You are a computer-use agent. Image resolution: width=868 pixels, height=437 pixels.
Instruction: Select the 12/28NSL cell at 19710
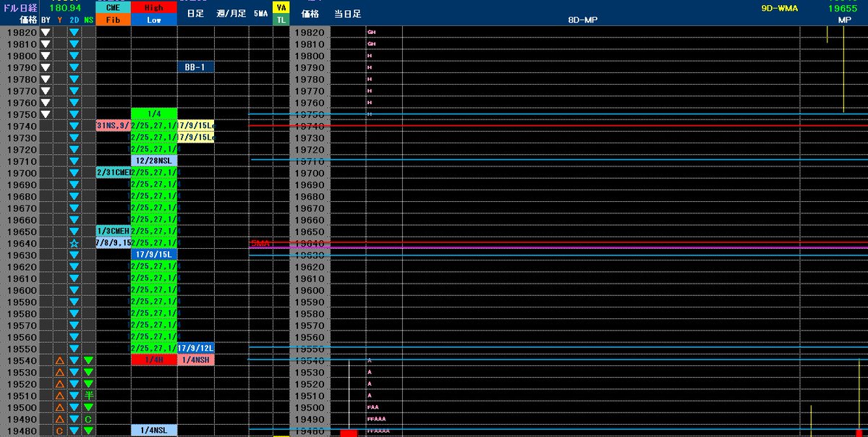click(x=154, y=161)
